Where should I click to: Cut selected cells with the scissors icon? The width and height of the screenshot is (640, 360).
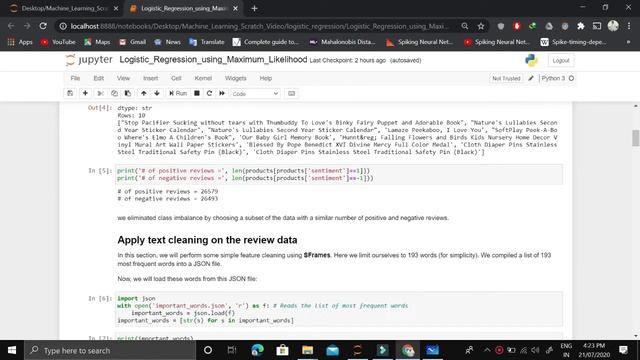pyautogui.click(x=100, y=93)
